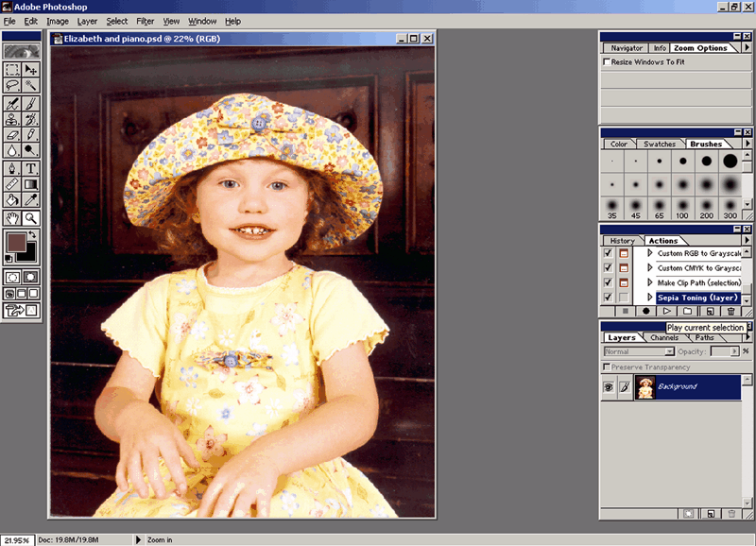Select the Lasso tool
Image resolution: width=756 pixels, height=546 pixels.
click(12, 85)
